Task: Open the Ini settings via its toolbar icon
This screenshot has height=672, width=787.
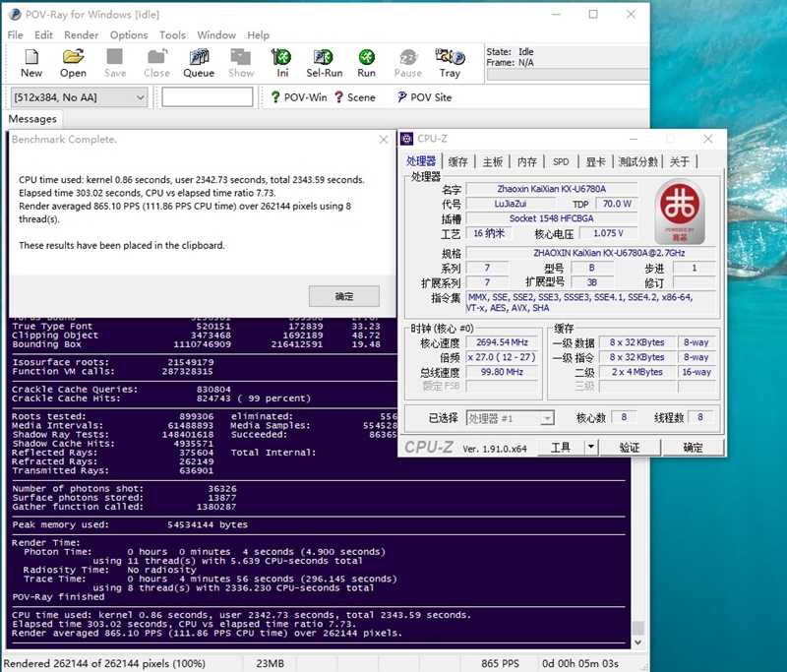Action: point(281,61)
